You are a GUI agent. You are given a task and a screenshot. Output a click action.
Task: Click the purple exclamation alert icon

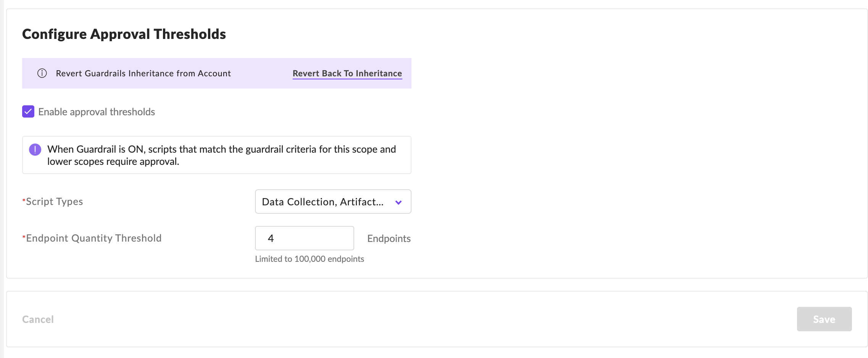coord(35,150)
